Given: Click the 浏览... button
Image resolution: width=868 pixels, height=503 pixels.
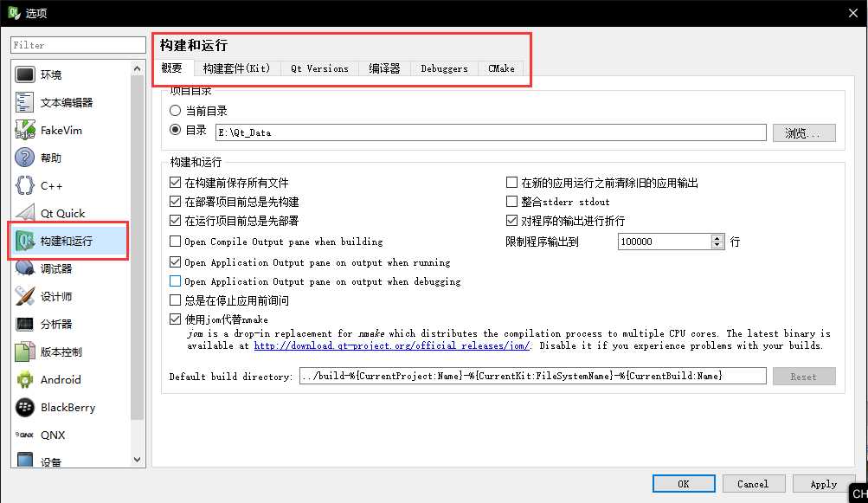Looking at the screenshot, I should pyautogui.click(x=804, y=133).
